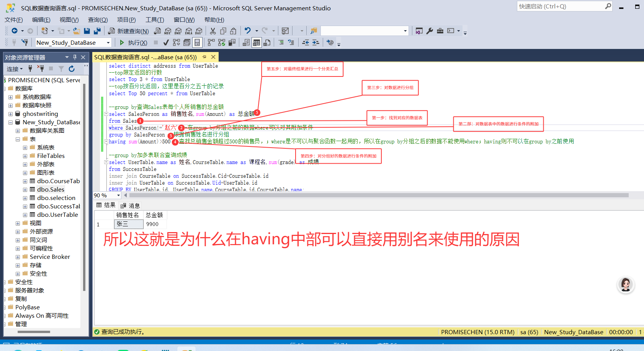Click Display Estimated Execution Plan icon
The width and height of the screenshot is (644, 351).
[x=177, y=42]
